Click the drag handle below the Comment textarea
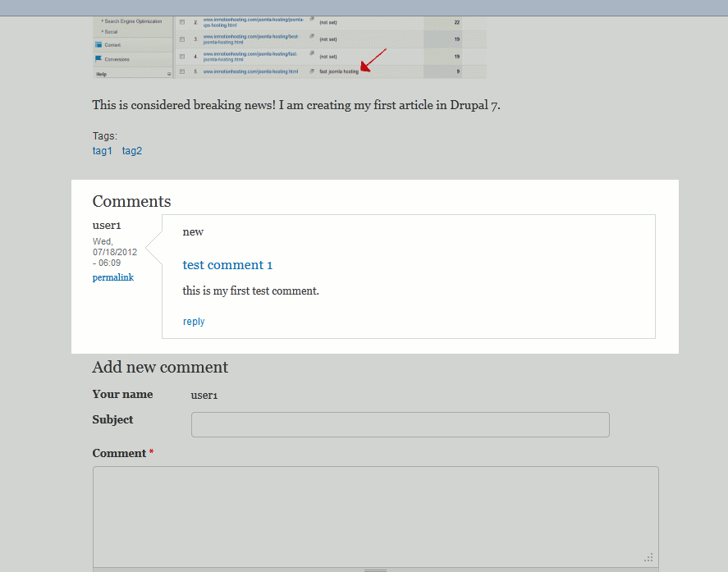Viewport: 728px width, 572px height. point(375,569)
